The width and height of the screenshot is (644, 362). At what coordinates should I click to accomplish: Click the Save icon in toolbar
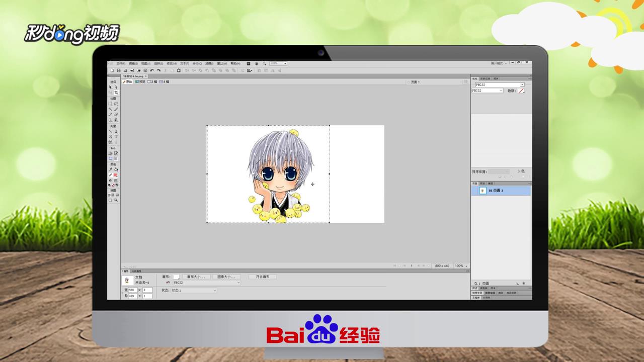(x=119, y=70)
